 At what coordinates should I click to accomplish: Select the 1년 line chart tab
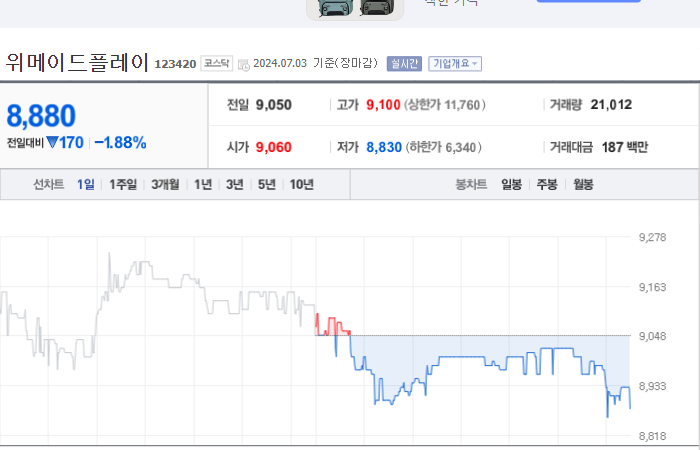coord(203,184)
